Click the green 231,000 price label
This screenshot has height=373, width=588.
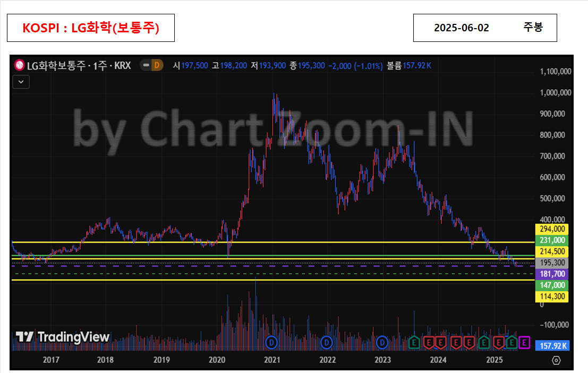click(552, 240)
